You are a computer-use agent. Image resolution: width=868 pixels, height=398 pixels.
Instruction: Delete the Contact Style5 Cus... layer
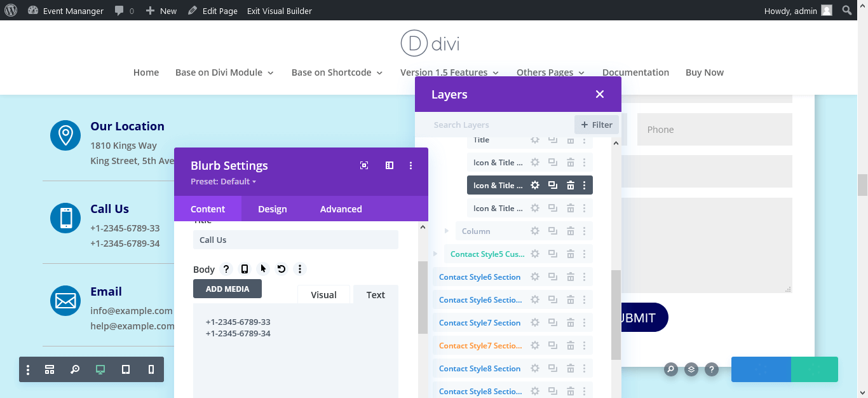point(571,254)
